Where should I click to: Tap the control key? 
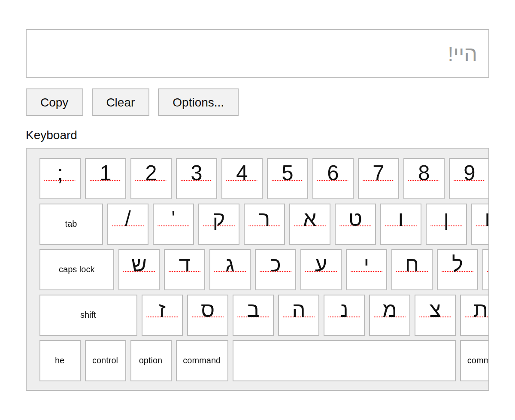[106, 361]
